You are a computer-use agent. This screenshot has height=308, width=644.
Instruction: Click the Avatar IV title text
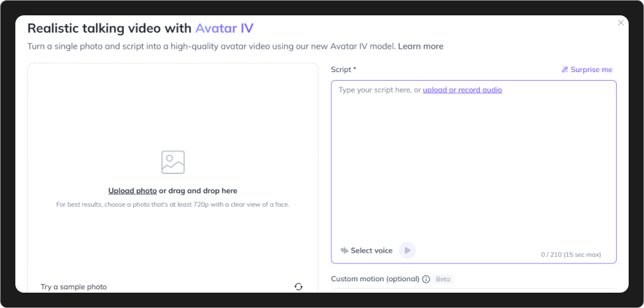(x=224, y=29)
